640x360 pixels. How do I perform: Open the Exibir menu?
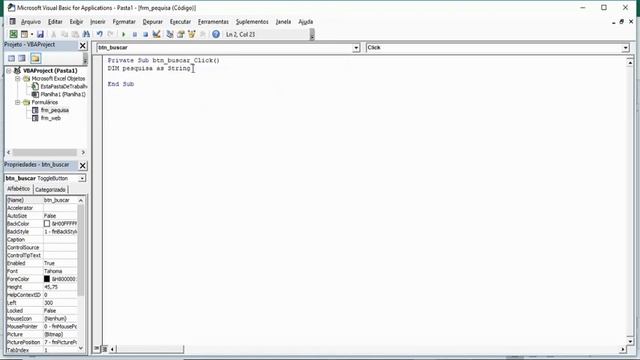point(76,22)
